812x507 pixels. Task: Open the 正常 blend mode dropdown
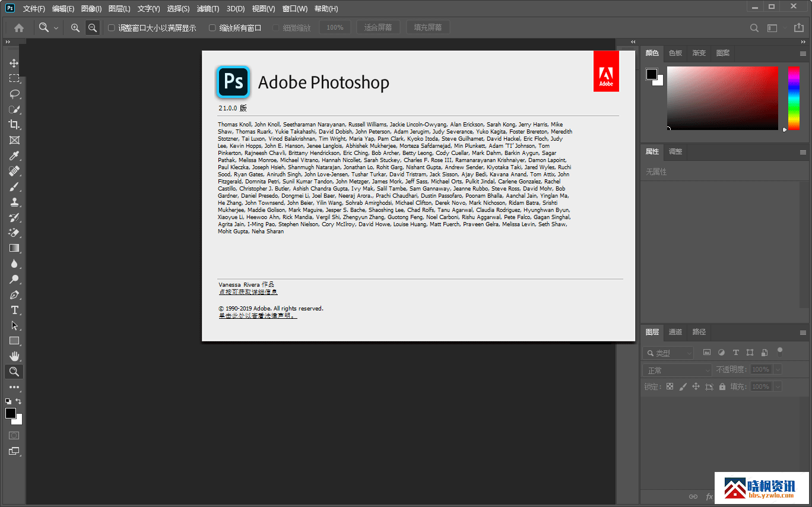pos(677,370)
